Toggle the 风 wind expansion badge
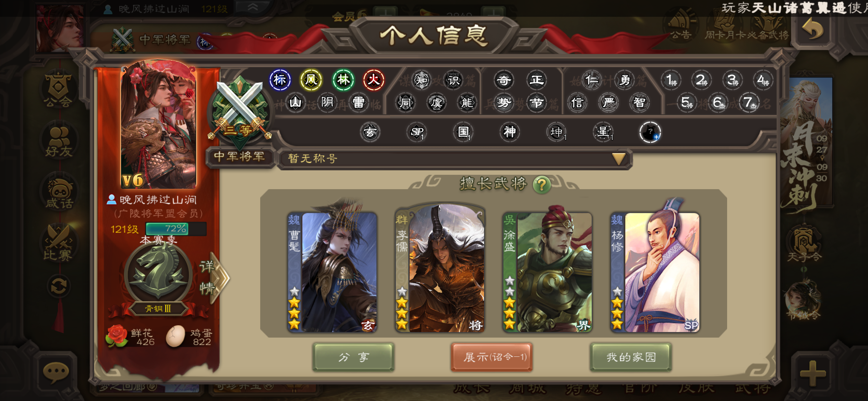The height and width of the screenshot is (401, 868). 311,80
